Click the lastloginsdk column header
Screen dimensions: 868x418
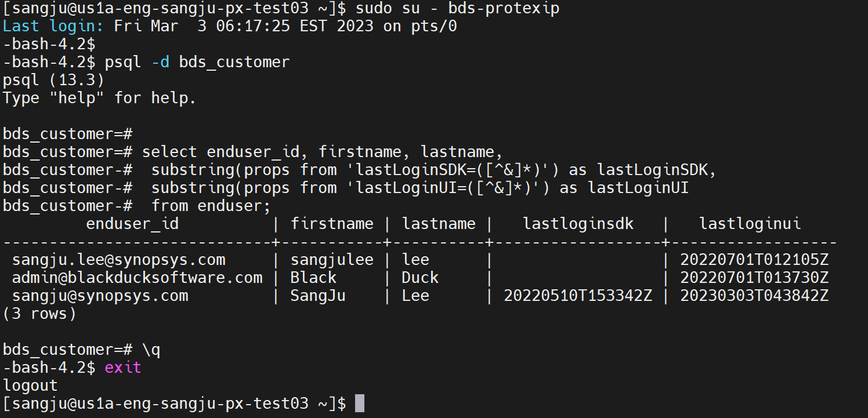point(578,224)
